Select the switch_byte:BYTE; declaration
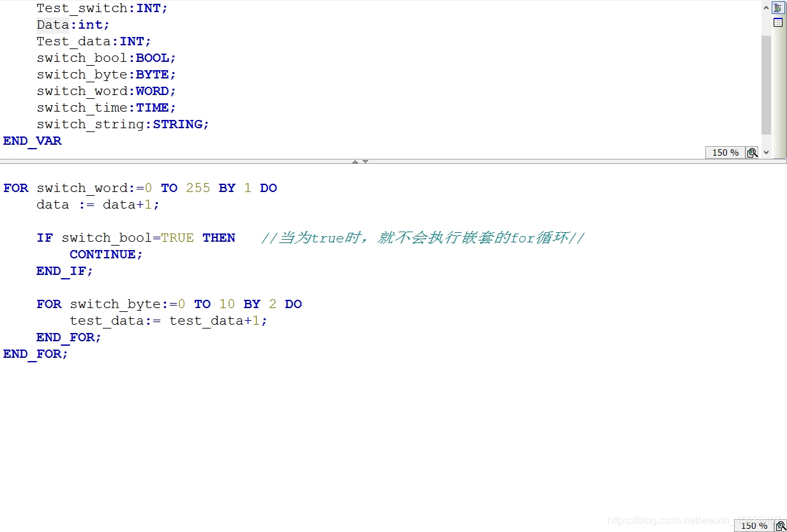The width and height of the screenshot is (787, 532). pos(106,75)
